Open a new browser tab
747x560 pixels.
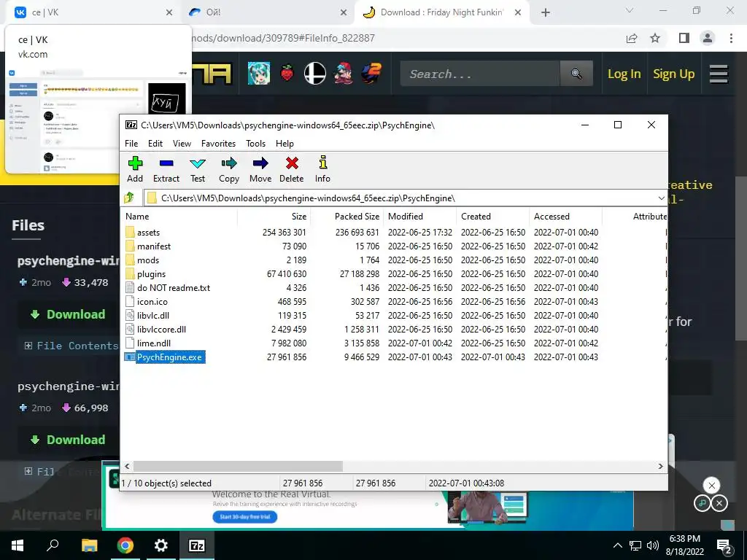click(x=546, y=13)
